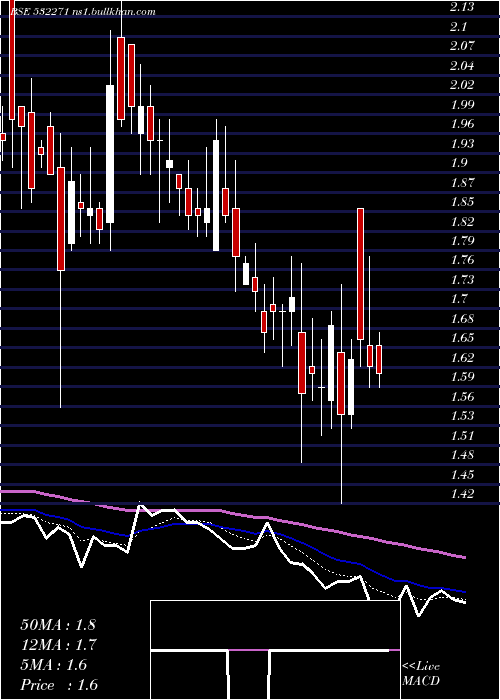Select the 1.51 price axis label
Screen dimensions: 500x700
[x=462, y=436]
